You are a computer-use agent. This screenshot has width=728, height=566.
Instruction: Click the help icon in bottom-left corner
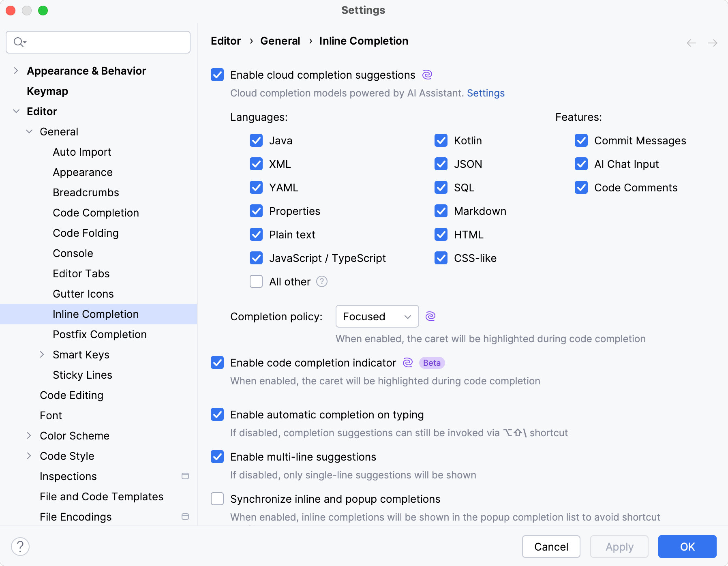[x=21, y=546]
